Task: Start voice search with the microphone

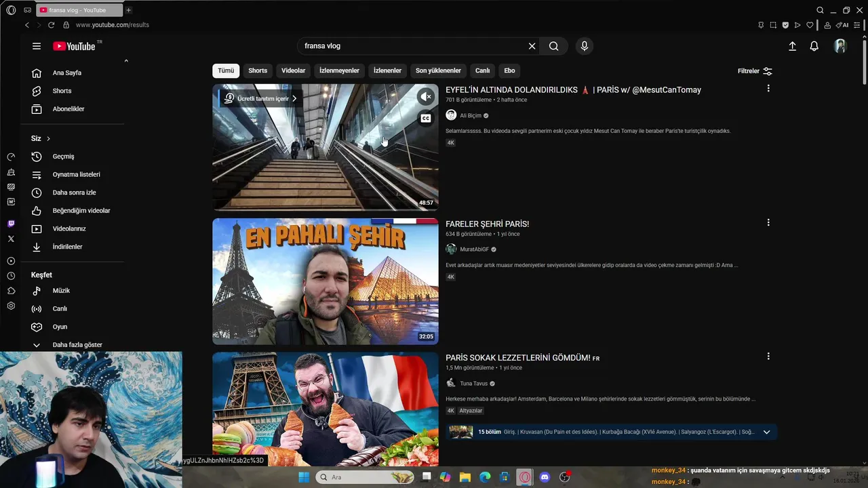Action: [x=585, y=46]
